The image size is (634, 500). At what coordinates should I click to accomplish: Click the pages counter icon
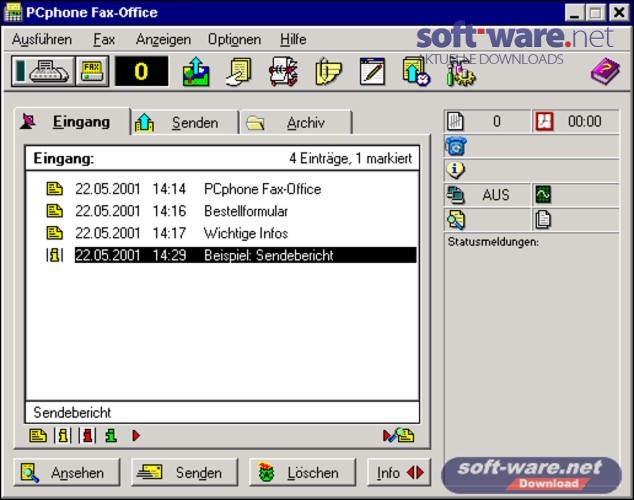pyautogui.click(x=455, y=122)
